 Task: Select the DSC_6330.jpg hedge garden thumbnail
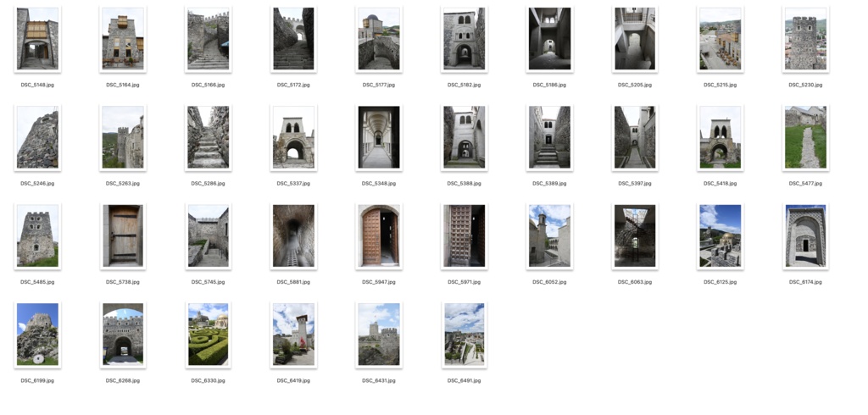(x=209, y=335)
